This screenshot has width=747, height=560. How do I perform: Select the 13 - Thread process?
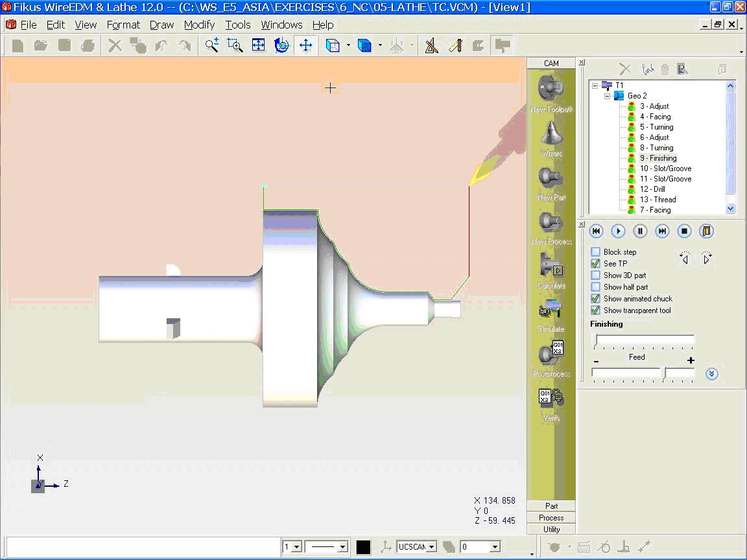pyautogui.click(x=658, y=200)
